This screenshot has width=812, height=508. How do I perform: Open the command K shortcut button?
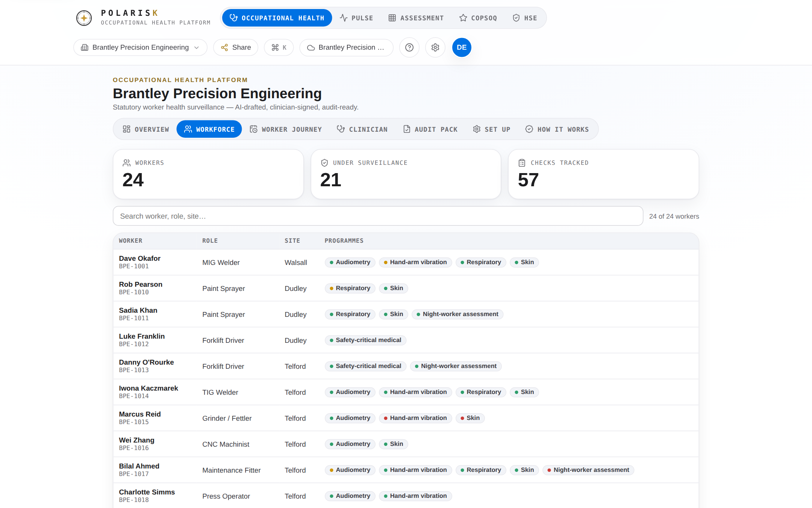point(279,47)
